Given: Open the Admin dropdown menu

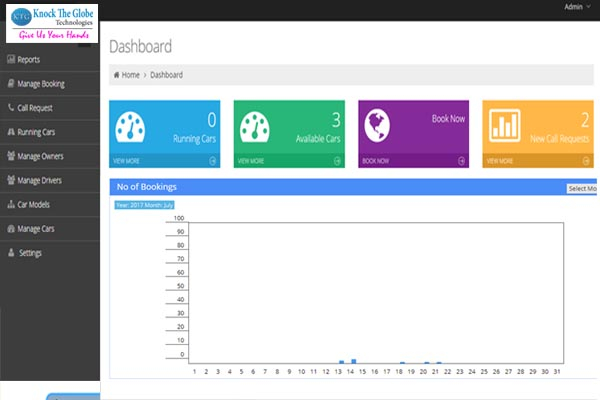Looking at the screenshot, I should [x=577, y=7].
